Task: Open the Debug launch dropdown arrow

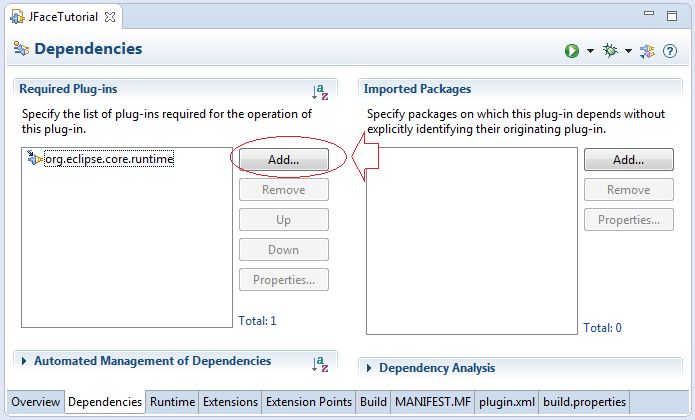Action: (x=628, y=51)
